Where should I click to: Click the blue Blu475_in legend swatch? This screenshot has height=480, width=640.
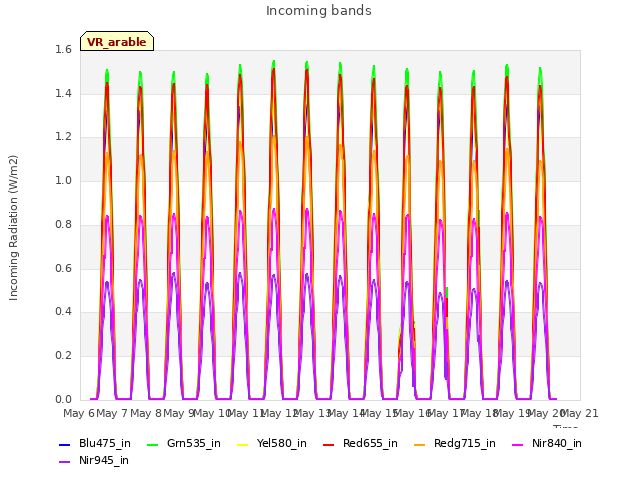64,444
